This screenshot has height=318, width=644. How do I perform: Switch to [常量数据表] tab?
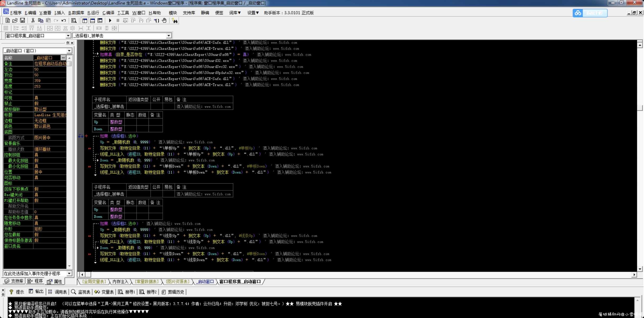point(147,281)
